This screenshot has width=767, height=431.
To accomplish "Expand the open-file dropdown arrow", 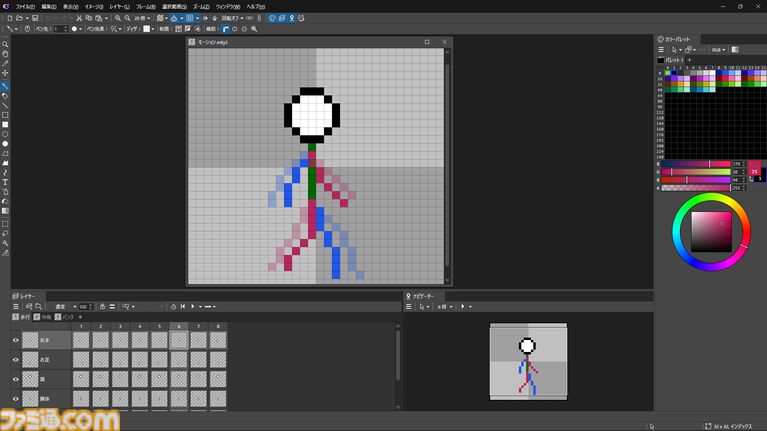I will [26, 18].
